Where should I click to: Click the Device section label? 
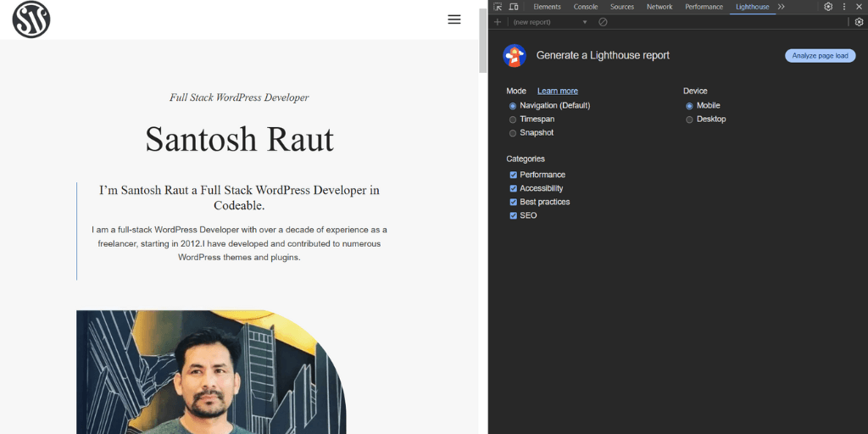pyautogui.click(x=695, y=91)
